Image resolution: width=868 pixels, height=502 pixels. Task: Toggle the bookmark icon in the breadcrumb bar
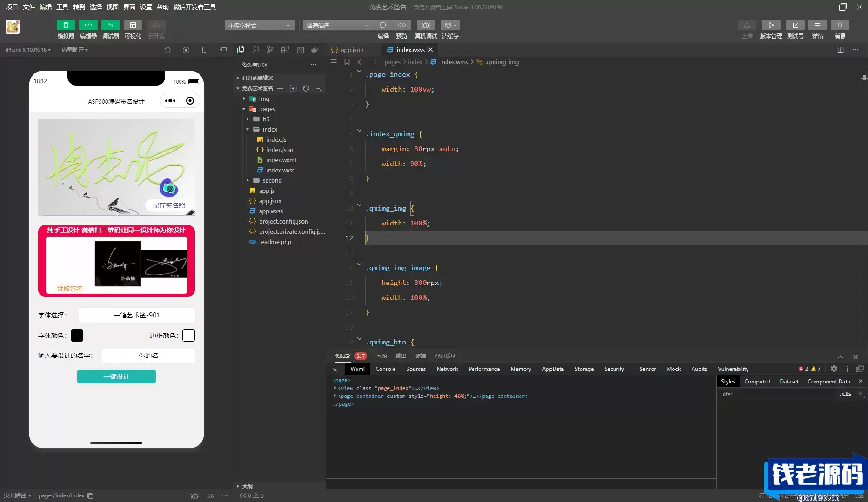[x=347, y=62]
